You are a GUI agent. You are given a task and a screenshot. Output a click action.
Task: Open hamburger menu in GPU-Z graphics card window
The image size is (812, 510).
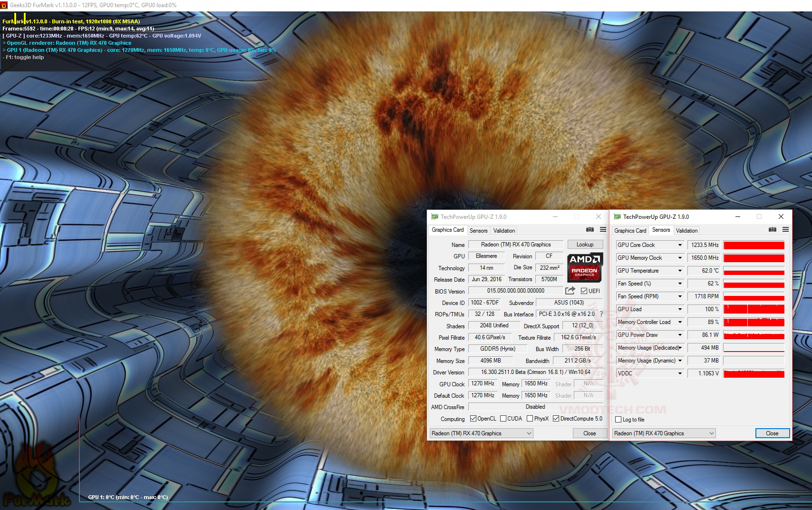603,230
